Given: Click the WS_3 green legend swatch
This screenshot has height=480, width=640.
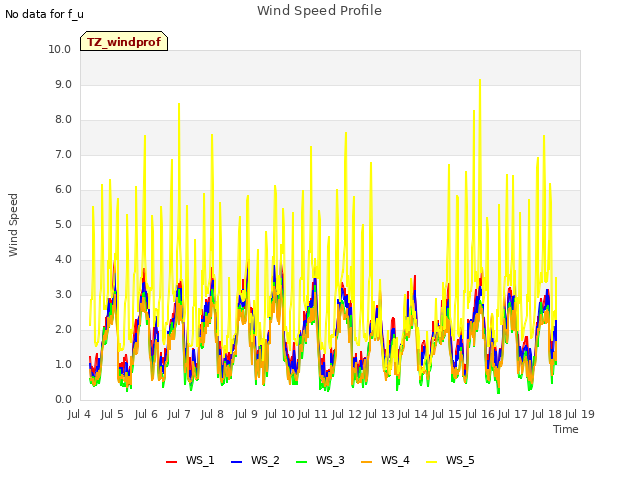Looking at the screenshot, I should [x=302, y=462].
